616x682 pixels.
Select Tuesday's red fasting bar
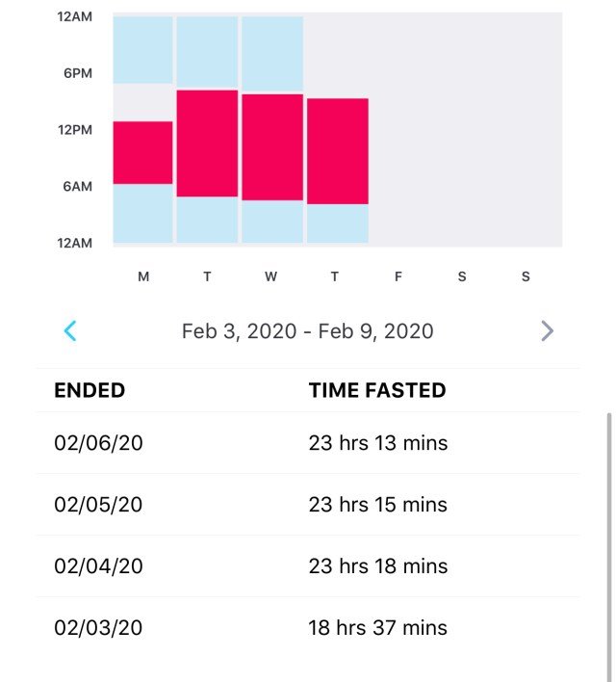pyautogui.click(x=207, y=143)
